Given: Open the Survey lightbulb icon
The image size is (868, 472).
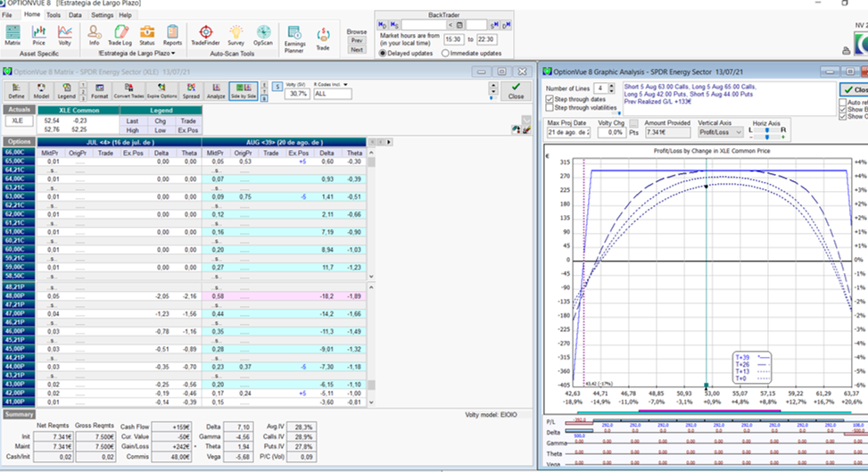Looking at the screenshot, I should click(236, 36).
